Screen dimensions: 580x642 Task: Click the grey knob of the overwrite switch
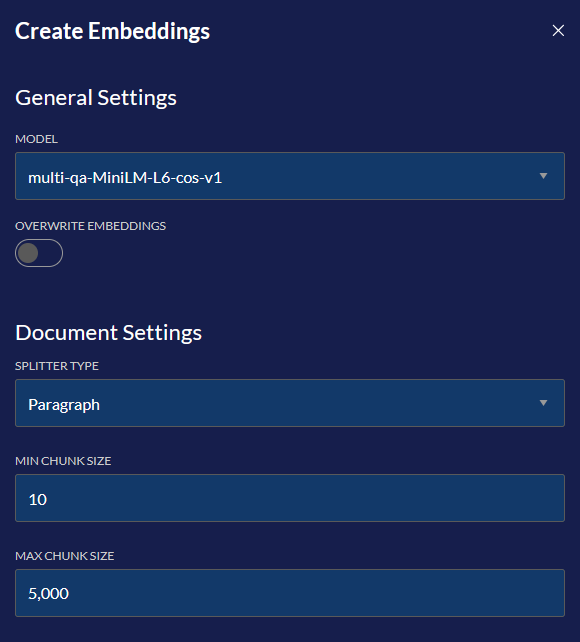(28, 253)
